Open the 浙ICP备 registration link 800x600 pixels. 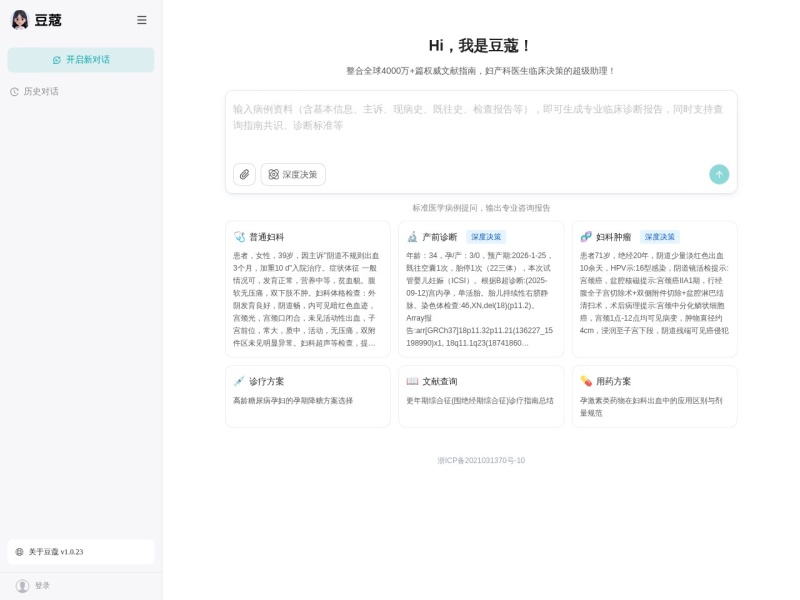[x=481, y=460]
